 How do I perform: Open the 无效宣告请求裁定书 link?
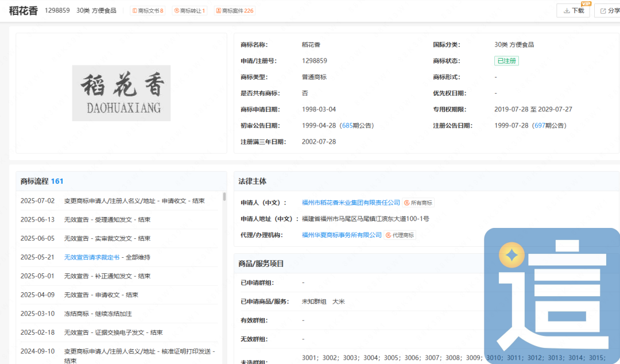point(92,257)
